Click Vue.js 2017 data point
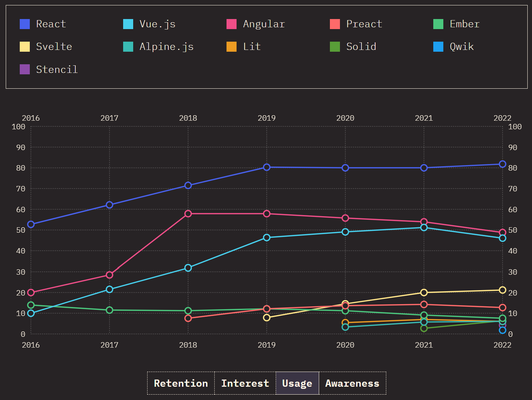Viewport: 532px width, 400px height. [109, 289]
